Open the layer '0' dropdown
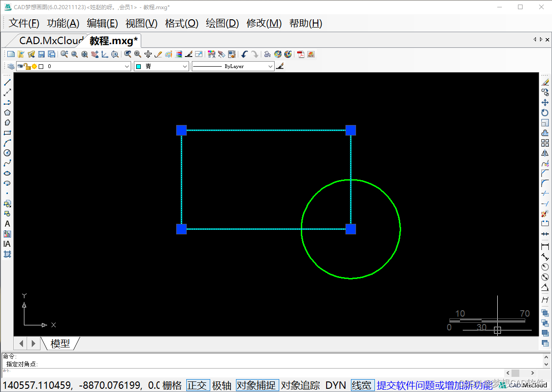552x392 pixels. pos(74,66)
